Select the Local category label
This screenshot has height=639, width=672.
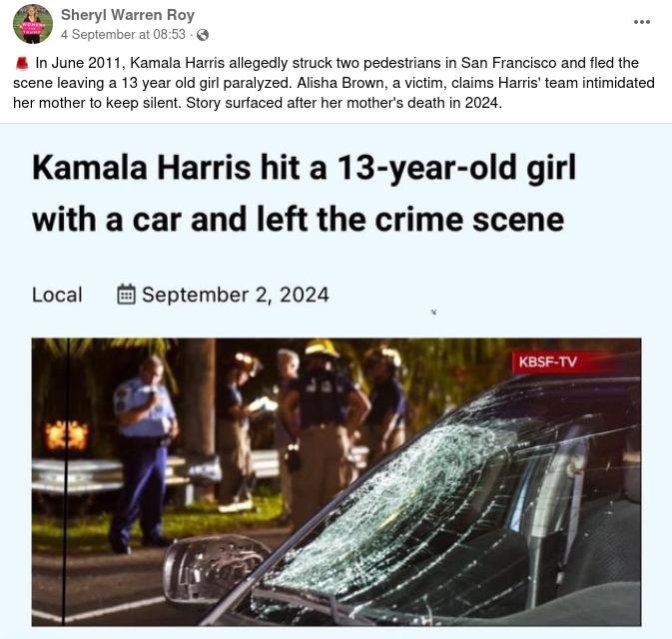57,295
